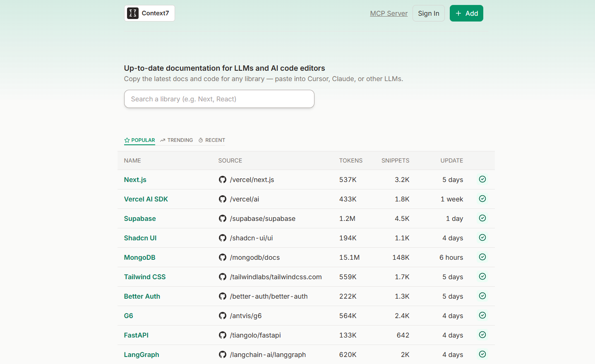Open the G6 library link
The width and height of the screenshot is (595, 364).
coord(129,316)
